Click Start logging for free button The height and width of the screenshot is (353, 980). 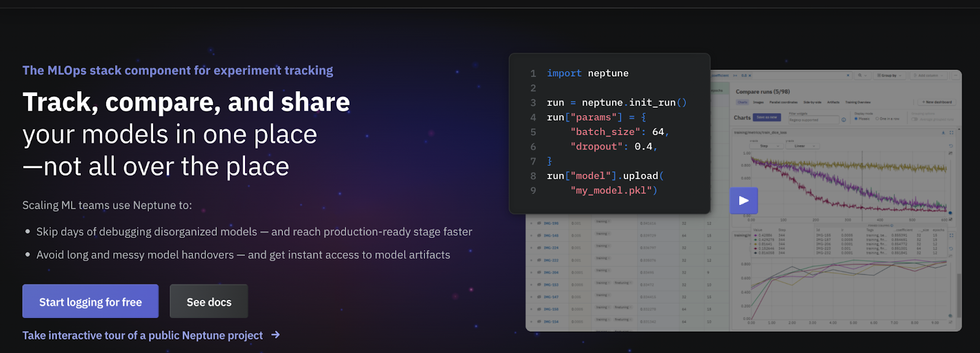point(91,302)
